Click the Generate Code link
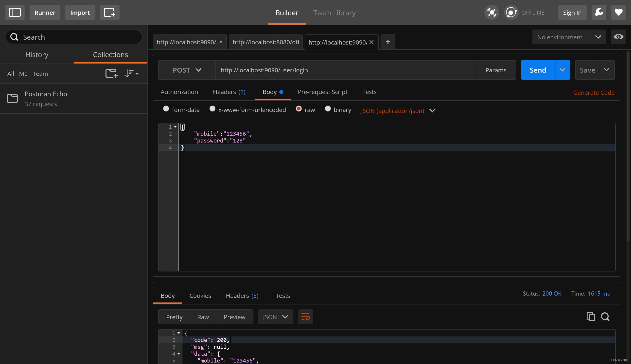The width and height of the screenshot is (631, 364). [594, 93]
